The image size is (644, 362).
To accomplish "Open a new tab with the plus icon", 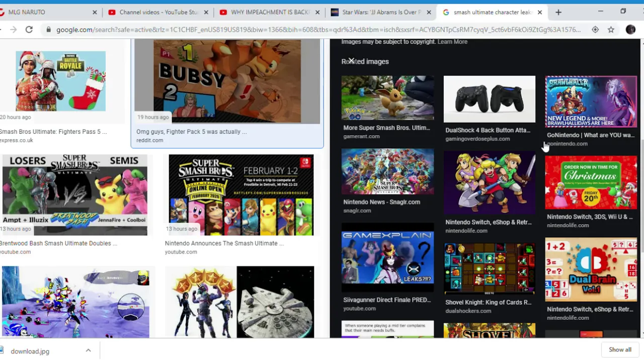I will (558, 12).
